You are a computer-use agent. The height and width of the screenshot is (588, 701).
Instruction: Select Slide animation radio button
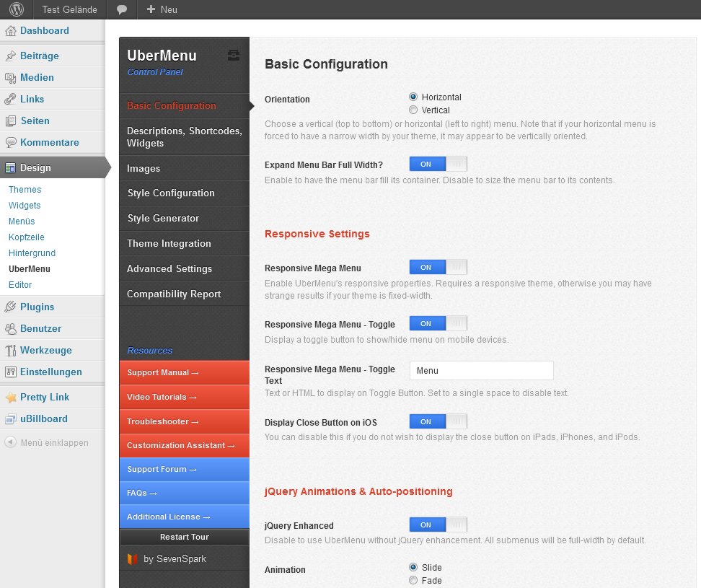coord(413,567)
